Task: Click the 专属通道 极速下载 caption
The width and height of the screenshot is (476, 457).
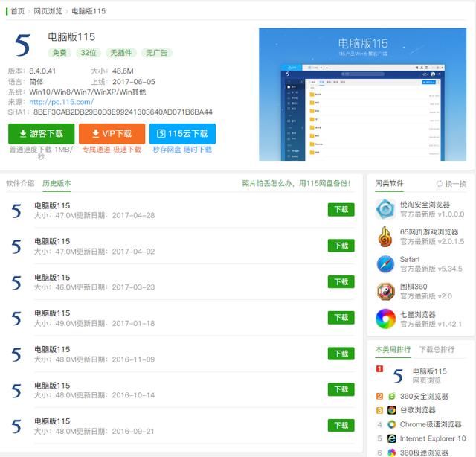Action: tap(112, 150)
